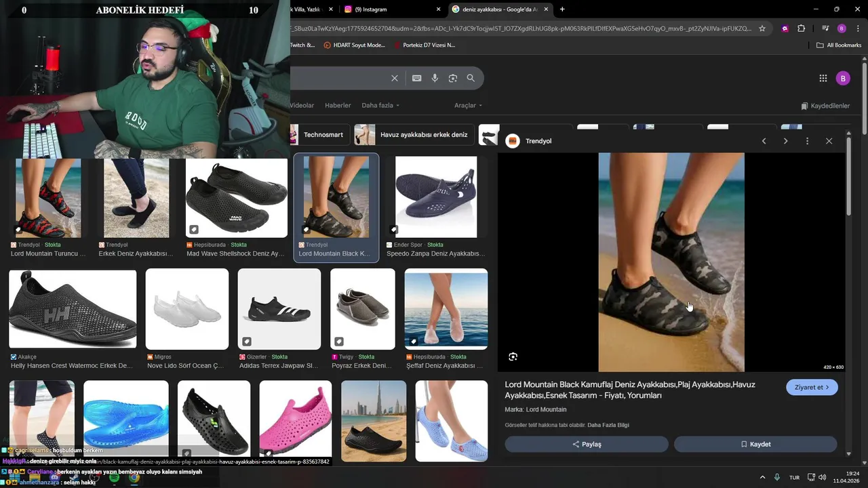The image size is (868, 488).
Task: Close the Trendyol image preview panel
Action: (x=829, y=141)
